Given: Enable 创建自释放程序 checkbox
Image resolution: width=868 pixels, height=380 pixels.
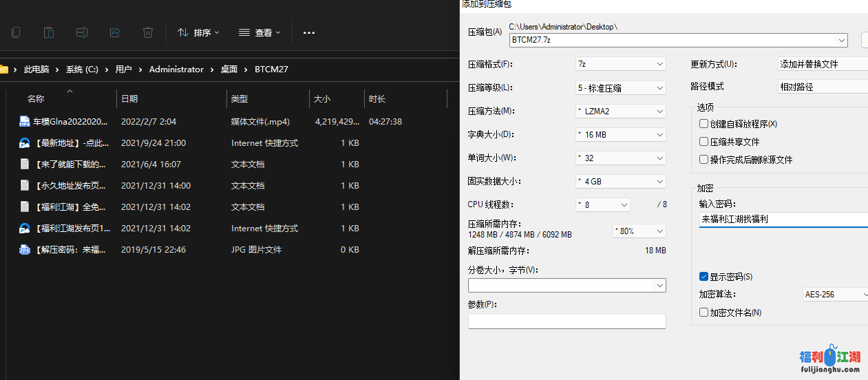Looking at the screenshot, I should (703, 124).
